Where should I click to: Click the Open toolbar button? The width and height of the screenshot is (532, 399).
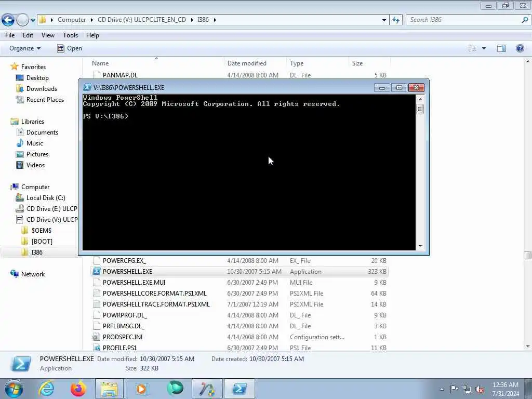(x=70, y=48)
